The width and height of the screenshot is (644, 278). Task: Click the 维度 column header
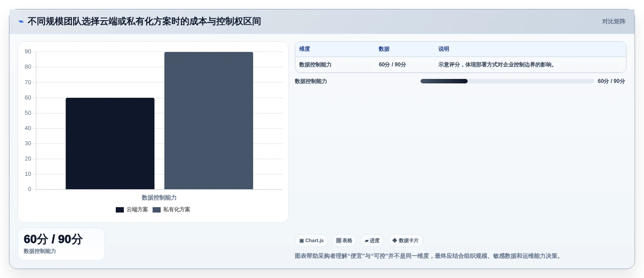pyautogui.click(x=305, y=49)
